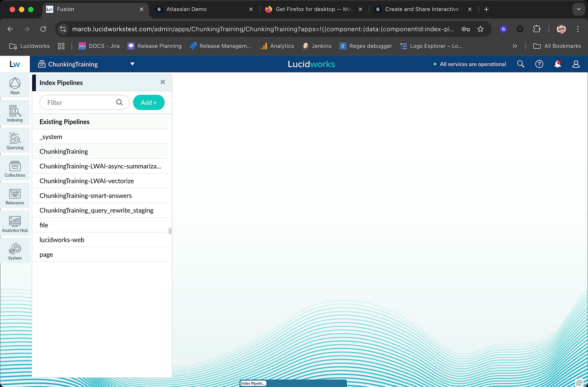Click the header search magnifier icon

click(521, 64)
